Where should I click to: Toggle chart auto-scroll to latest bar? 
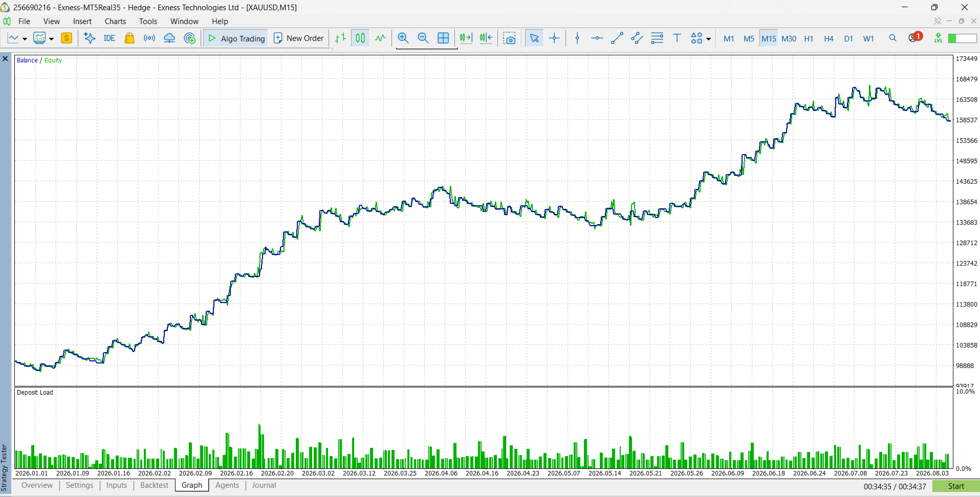click(x=466, y=38)
